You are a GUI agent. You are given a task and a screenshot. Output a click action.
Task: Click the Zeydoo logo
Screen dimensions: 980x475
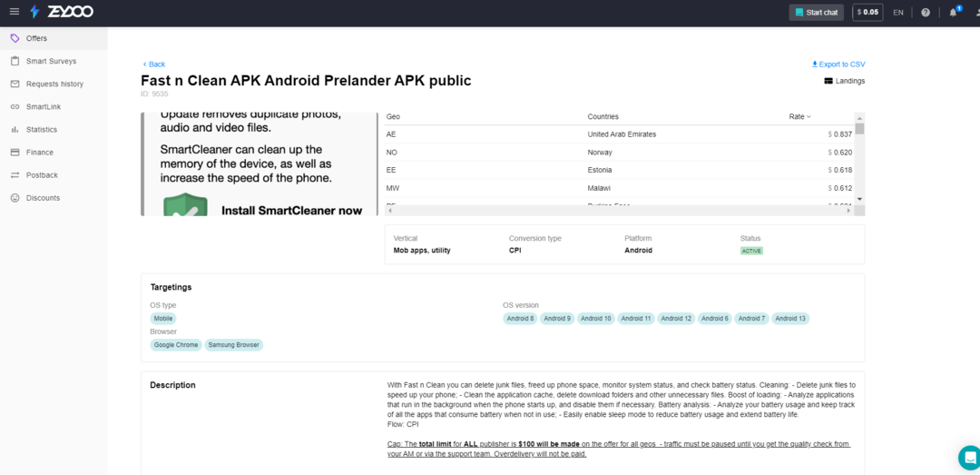pyautogui.click(x=61, y=12)
